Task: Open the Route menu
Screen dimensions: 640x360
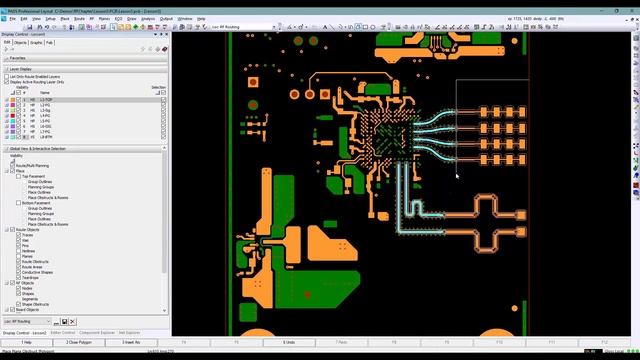Action: pyautogui.click(x=79, y=19)
